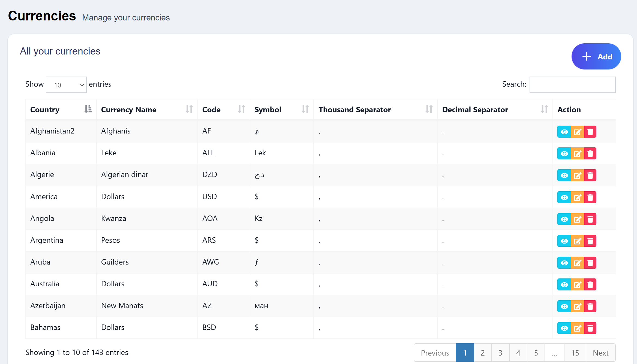Image resolution: width=637 pixels, height=364 pixels.
Task: Edit the Algerie currency row
Action: click(x=577, y=175)
